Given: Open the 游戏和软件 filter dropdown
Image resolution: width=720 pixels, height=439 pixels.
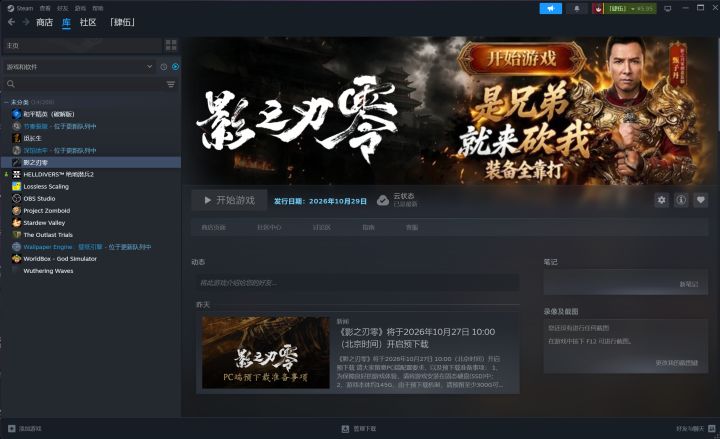Looking at the screenshot, I should tap(80, 67).
